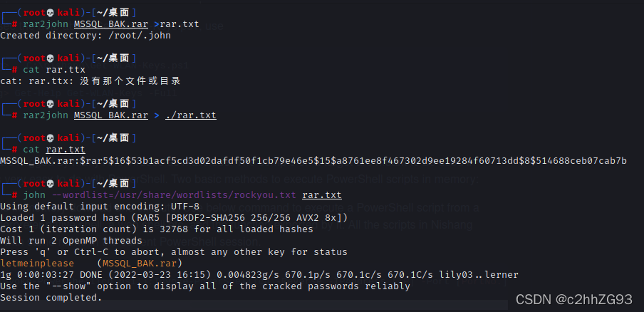Click the CSDN @c2hhZG93 watermark

pos(573,300)
